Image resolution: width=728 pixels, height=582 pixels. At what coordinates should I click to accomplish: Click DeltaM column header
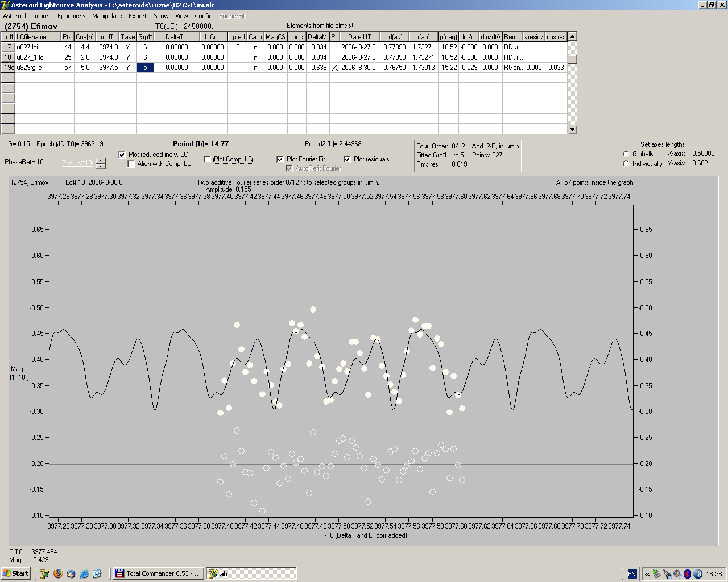[317, 37]
